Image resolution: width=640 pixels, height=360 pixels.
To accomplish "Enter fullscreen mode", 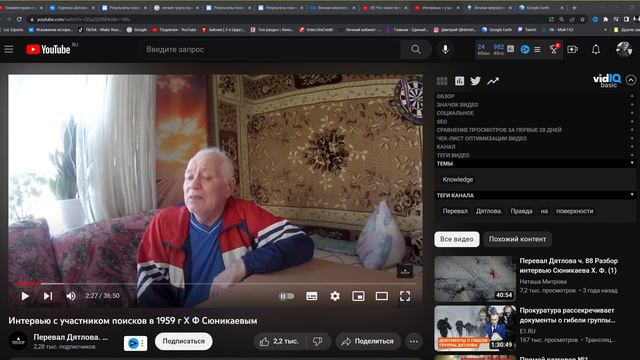I will (x=405, y=296).
